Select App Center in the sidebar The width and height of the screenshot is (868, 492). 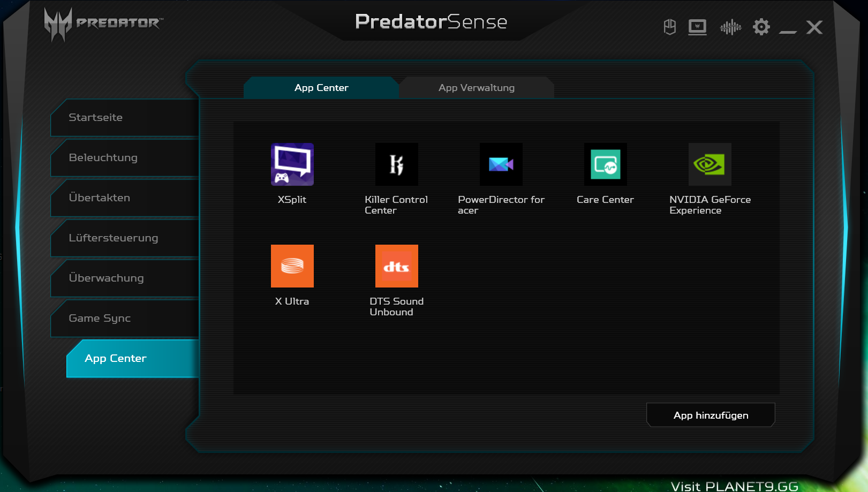133,359
